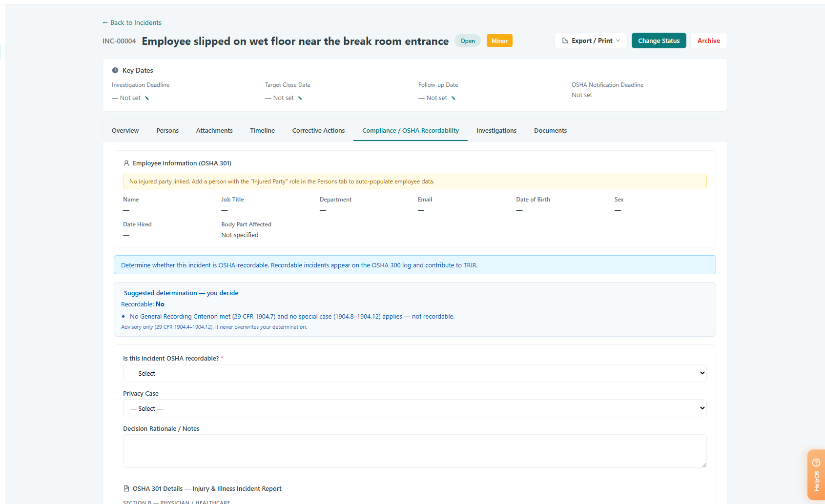
Task: Click into Decision Rationale / Notes textarea
Action: [414, 451]
